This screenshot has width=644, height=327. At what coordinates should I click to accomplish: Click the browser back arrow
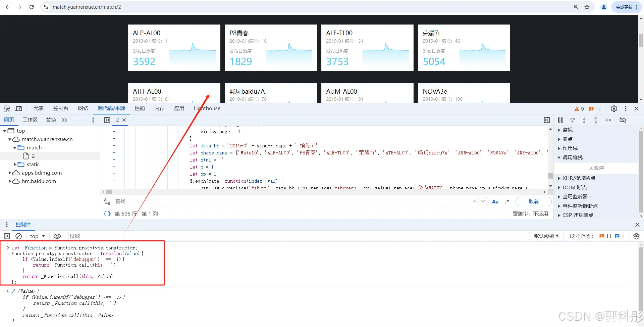(x=7, y=7)
